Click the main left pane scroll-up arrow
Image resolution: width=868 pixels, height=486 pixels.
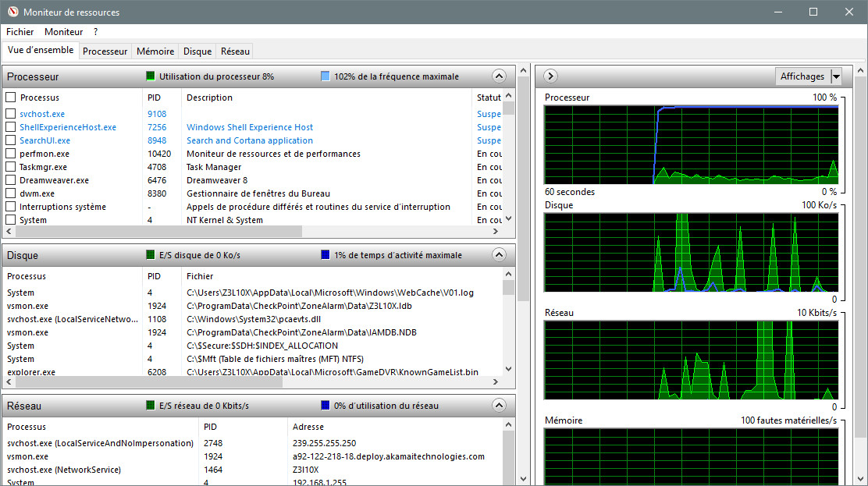pyautogui.click(x=524, y=70)
